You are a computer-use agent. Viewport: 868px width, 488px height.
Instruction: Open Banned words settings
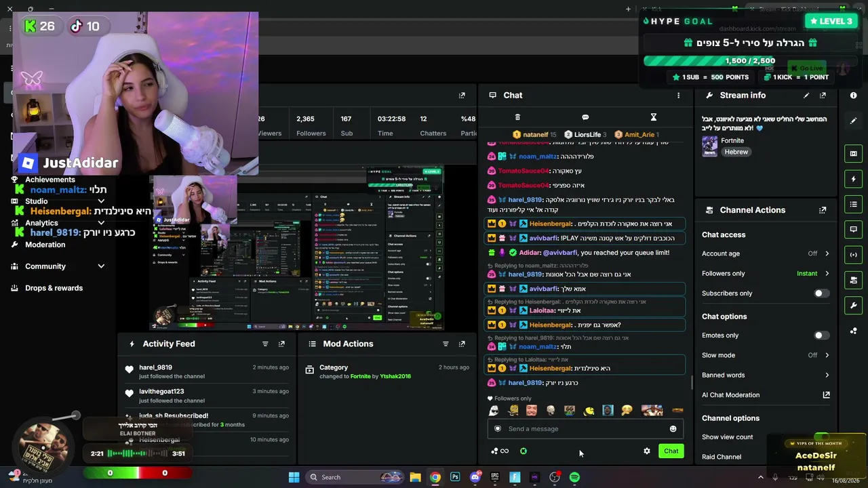(766, 375)
